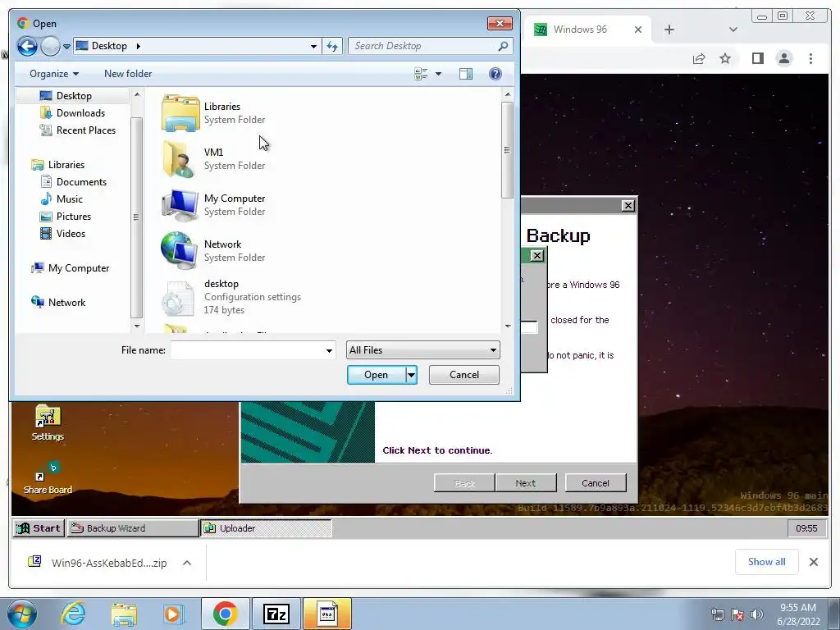Image resolution: width=840 pixels, height=630 pixels.
Task: Change view using the views icon
Action: pyautogui.click(x=421, y=74)
